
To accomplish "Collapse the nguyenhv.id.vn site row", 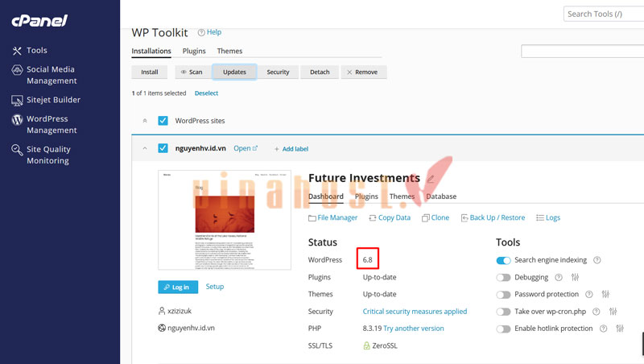I will click(x=145, y=148).
